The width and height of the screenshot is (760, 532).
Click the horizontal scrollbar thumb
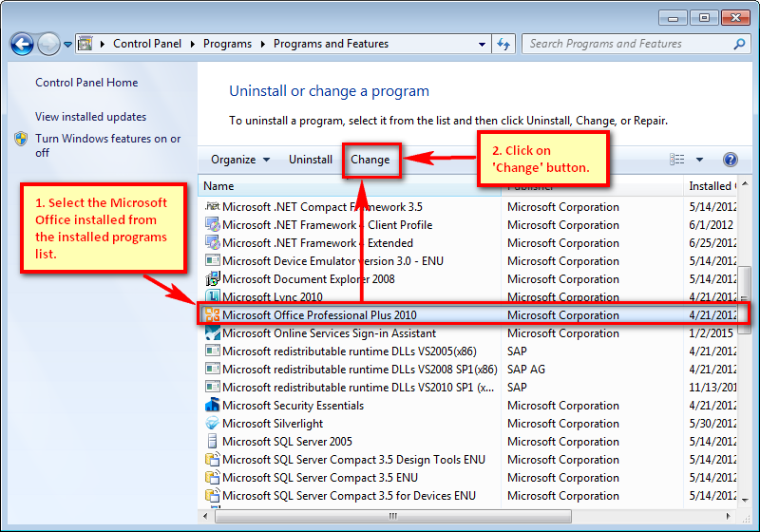coord(393,516)
